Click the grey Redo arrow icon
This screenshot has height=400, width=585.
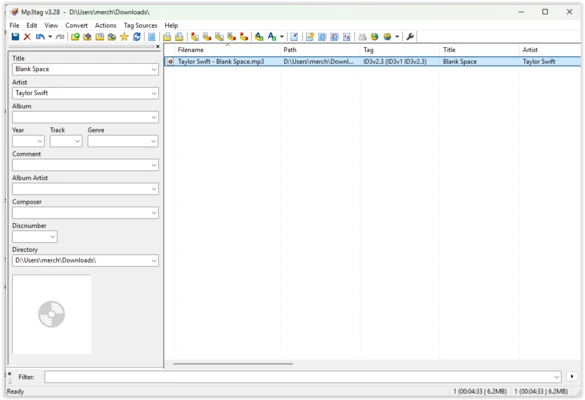(x=60, y=37)
